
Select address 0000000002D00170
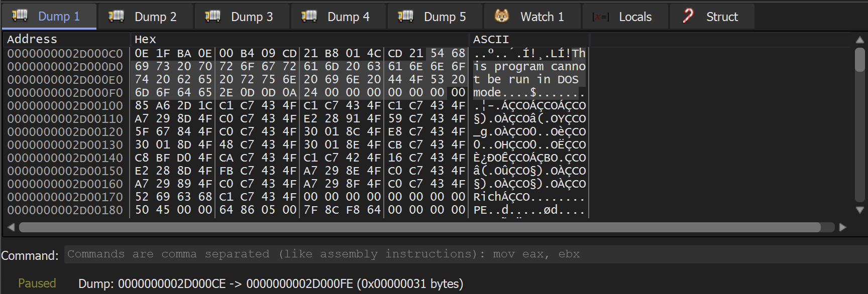[x=65, y=197]
